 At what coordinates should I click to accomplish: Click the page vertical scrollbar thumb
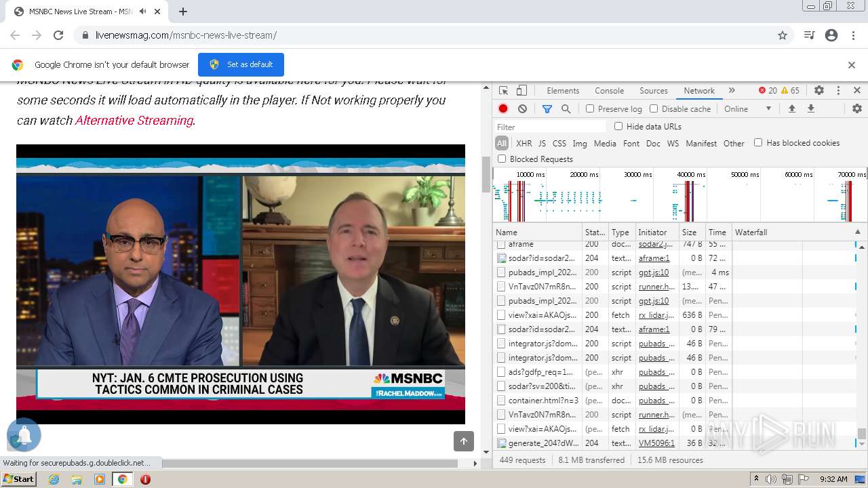(486, 174)
